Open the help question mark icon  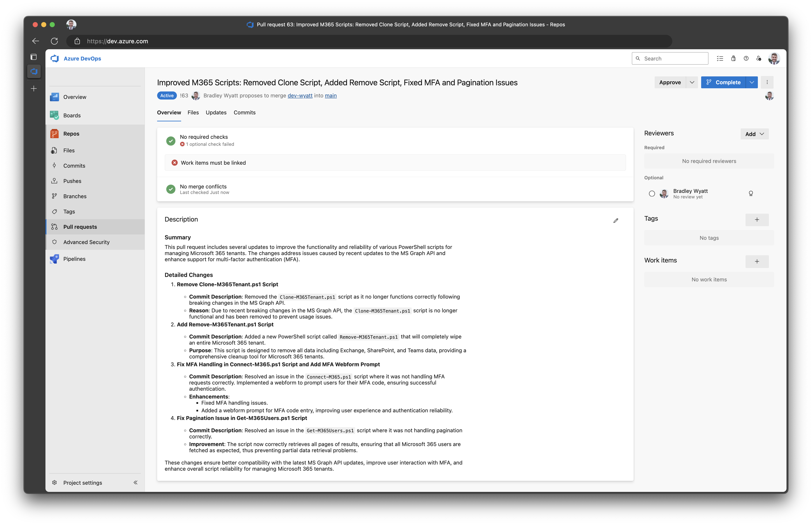click(746, 58)
